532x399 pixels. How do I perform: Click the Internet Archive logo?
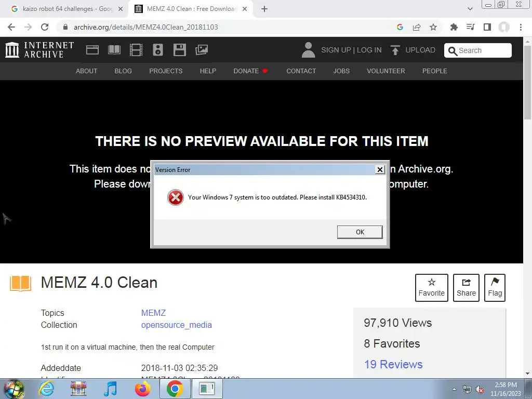pos(39,50)
